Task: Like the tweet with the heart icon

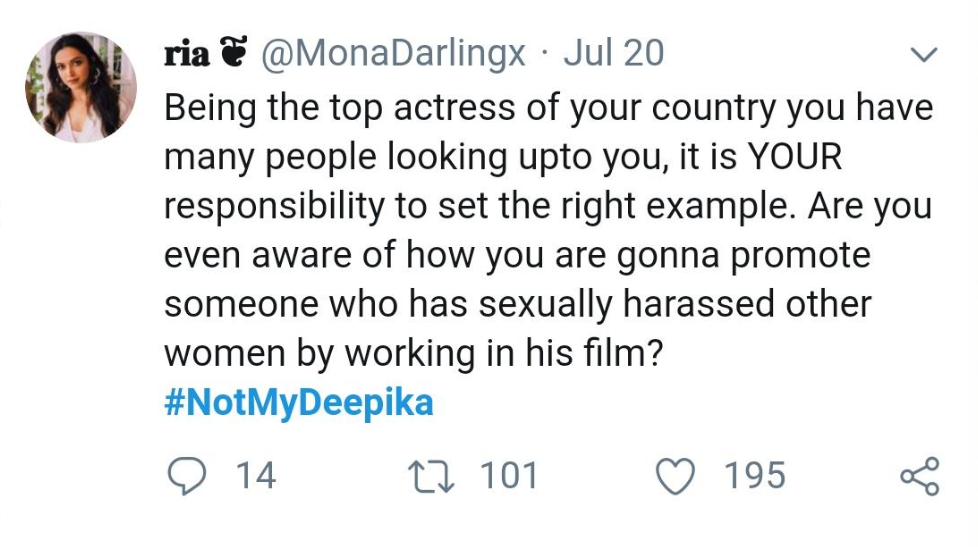Action: pyautogui.click(x=675, y=476)
